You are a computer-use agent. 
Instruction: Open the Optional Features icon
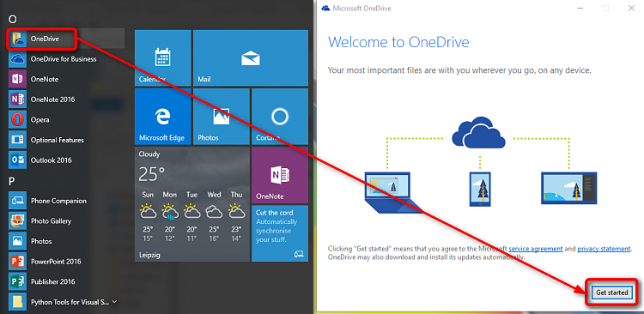18,140
